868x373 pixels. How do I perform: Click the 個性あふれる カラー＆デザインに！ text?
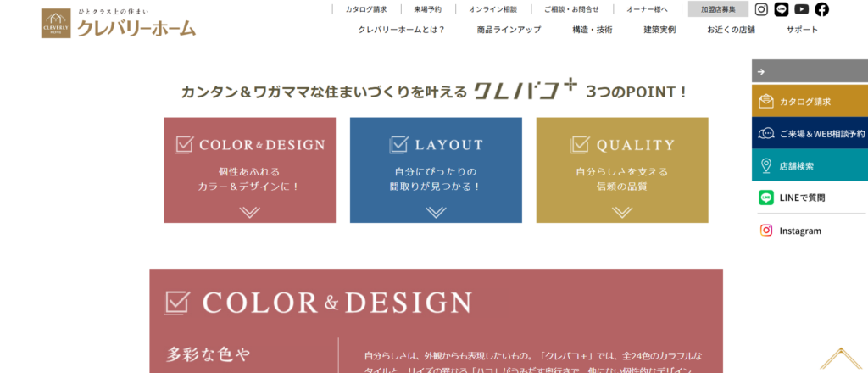250,179
